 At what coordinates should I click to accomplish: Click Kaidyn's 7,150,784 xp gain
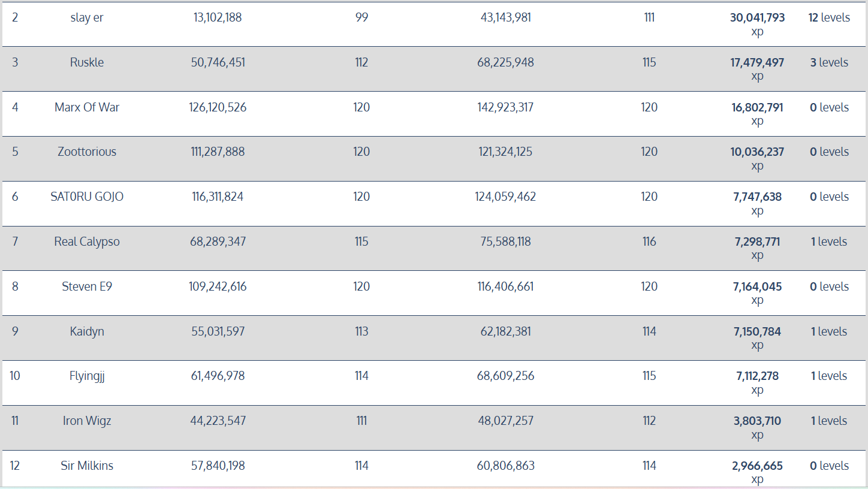point(757,331)
